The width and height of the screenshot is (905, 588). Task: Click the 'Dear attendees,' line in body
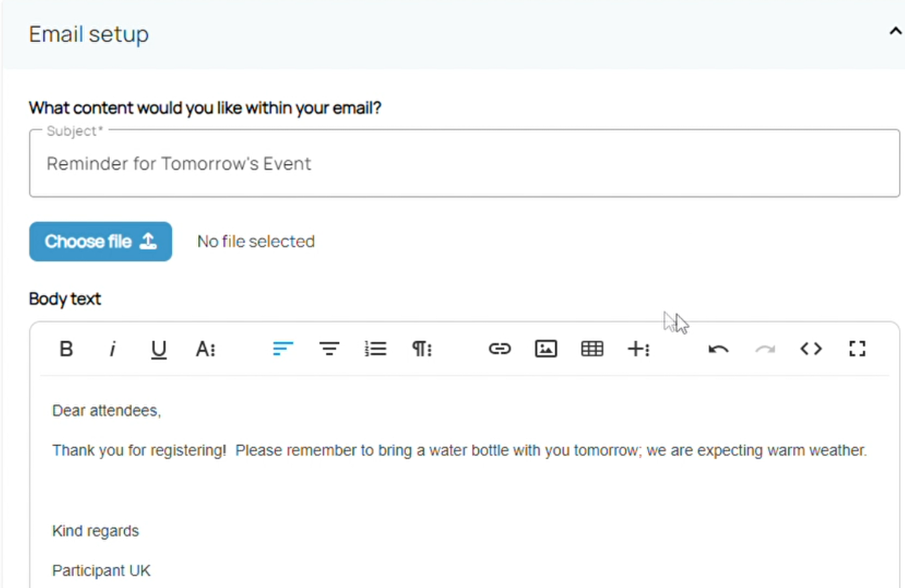107,411
